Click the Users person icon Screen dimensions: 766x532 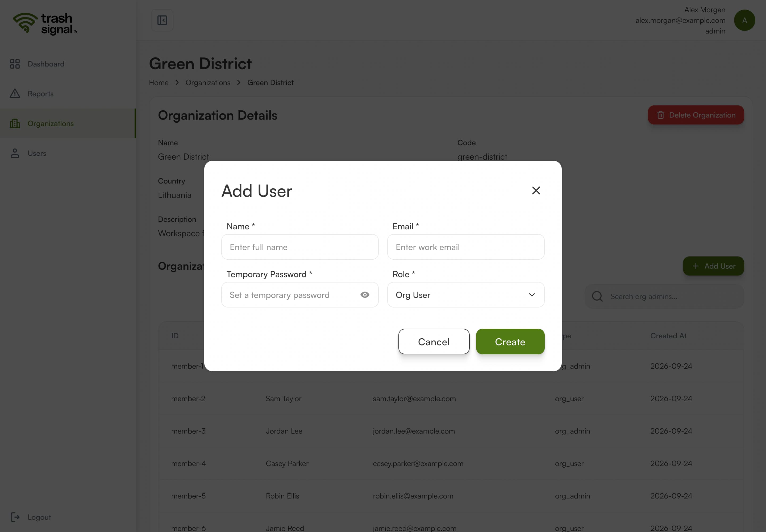15,153
